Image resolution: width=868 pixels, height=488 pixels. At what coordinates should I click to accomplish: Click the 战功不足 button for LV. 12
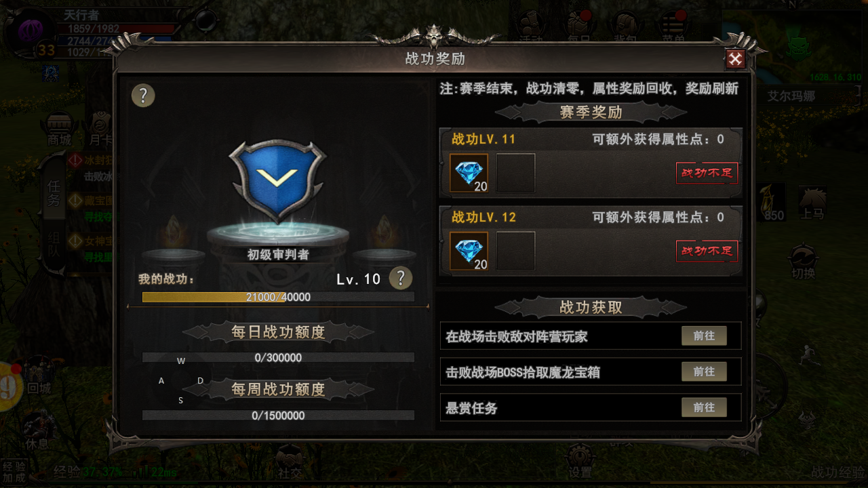pyautogui.click(x=707, y=251)
